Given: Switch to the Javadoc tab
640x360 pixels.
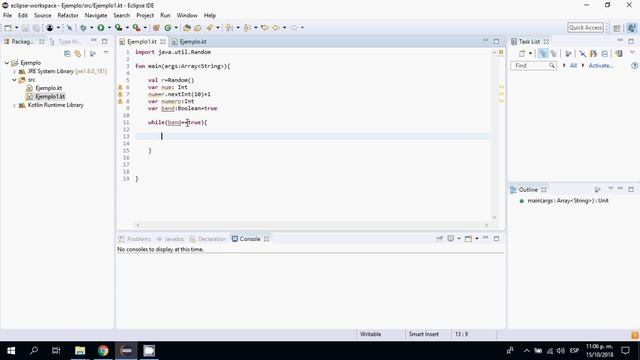Looking at the screenshot, I should click(x=170, y=239).
